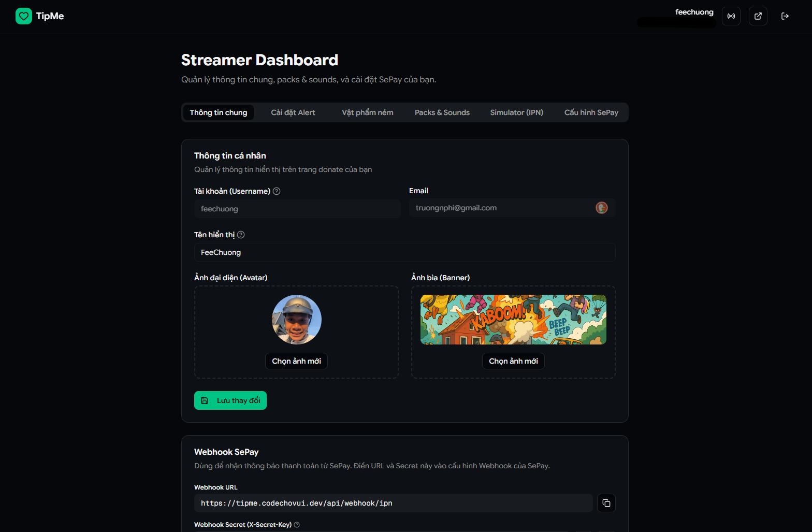Viewport: 812px width, 532px height.
Task: Choose new banner with Chọn ảnh mới
Action: click(x=513, y=361)
